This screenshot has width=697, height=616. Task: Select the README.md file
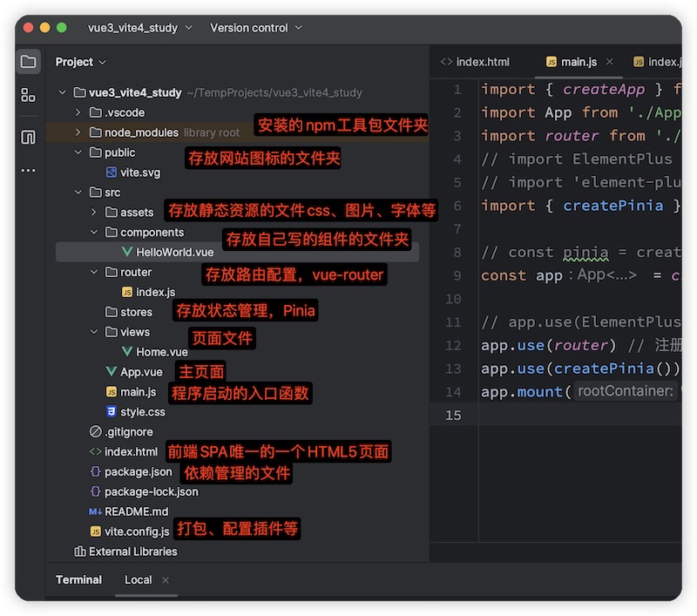[137, 512]
